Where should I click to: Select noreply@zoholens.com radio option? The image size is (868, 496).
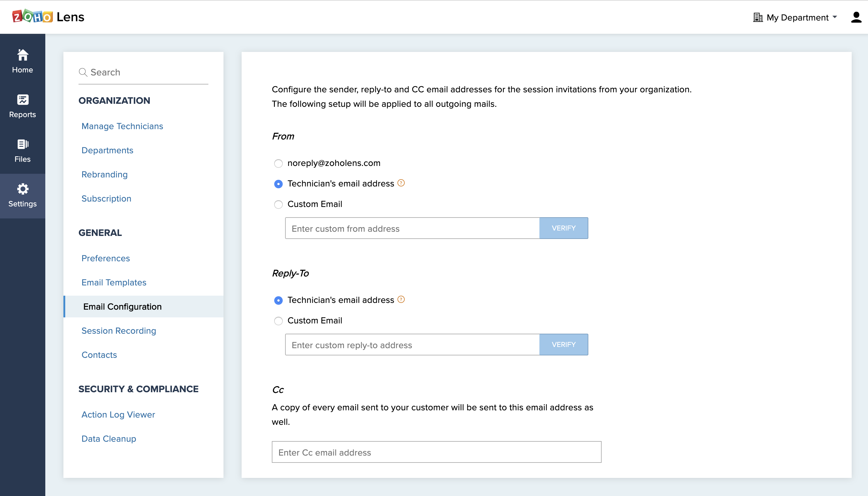(278, 164)
